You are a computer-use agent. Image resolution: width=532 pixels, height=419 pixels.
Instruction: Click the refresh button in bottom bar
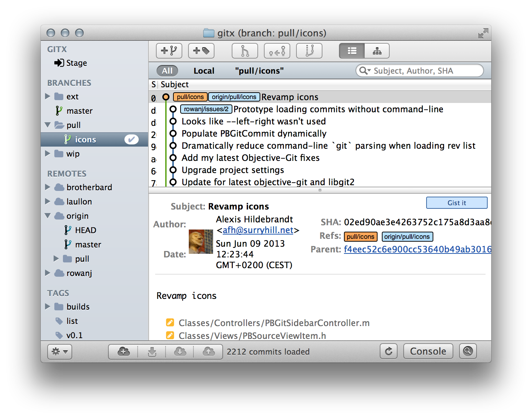389,351
